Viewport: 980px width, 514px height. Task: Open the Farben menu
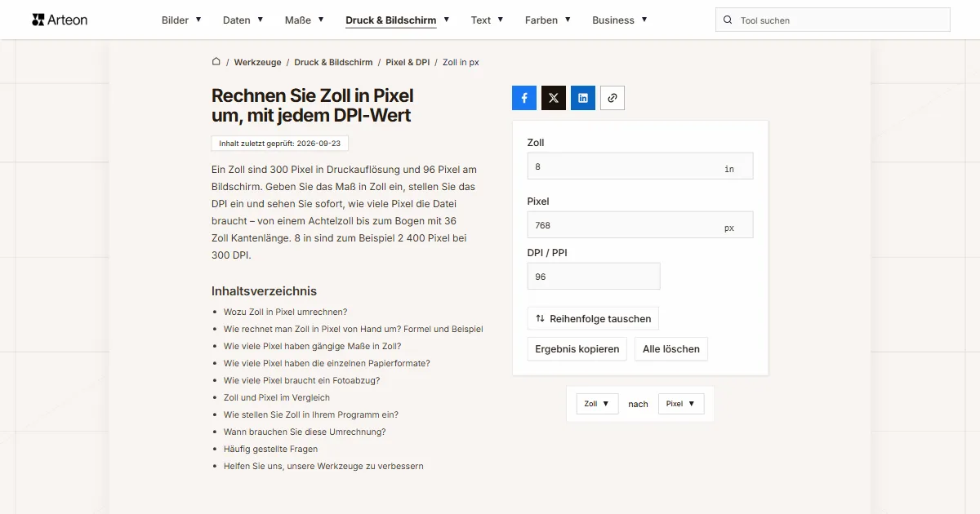tap(548, 20)
